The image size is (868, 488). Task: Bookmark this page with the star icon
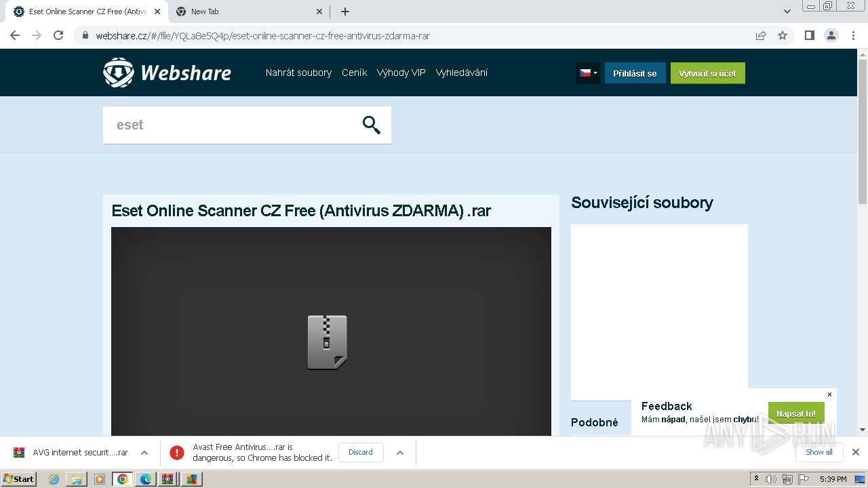tap(783, 36)
